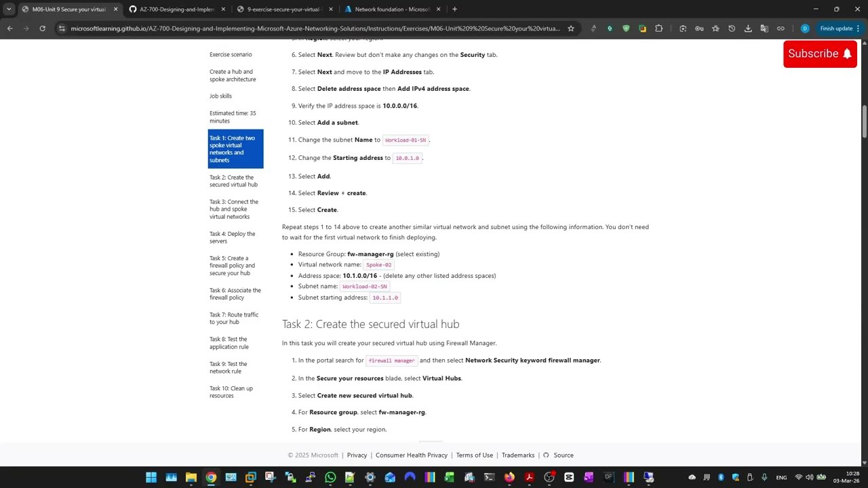Click the green shield extension icon
The width and height of the screenshot is (868, 488).
point(626,28)
